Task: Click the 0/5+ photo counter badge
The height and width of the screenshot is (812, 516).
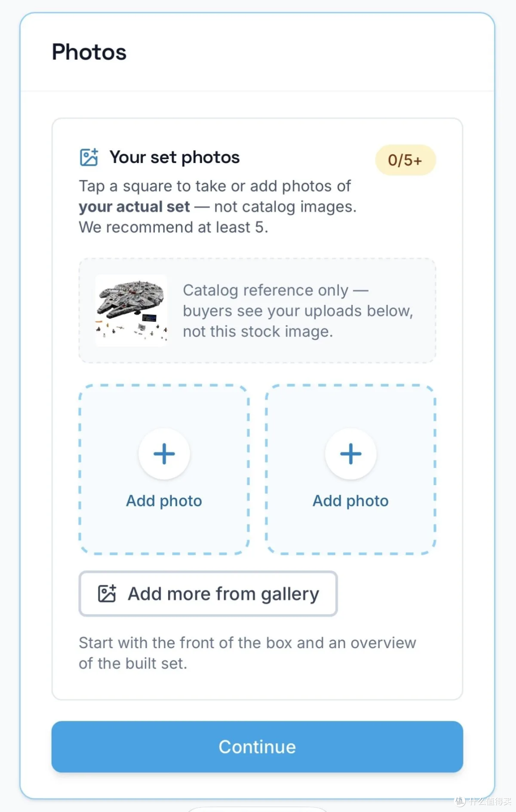Action: 405,160
